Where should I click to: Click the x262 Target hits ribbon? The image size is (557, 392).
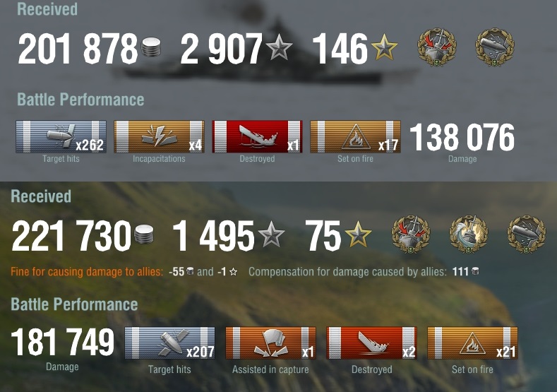61,137
